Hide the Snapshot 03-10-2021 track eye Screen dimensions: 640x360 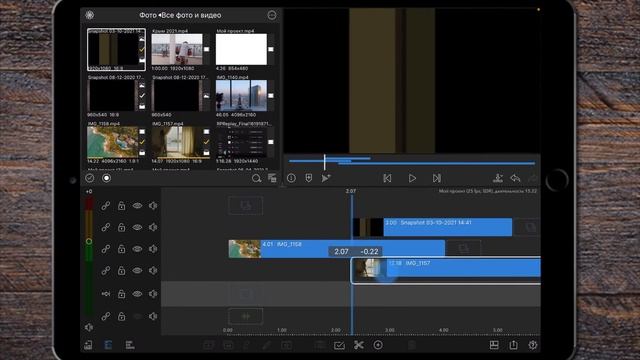(x=137, y=227)
